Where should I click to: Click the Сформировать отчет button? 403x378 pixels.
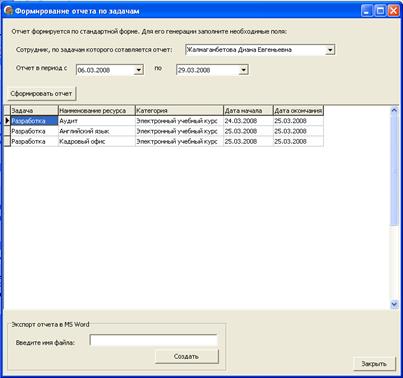[42, 94]
